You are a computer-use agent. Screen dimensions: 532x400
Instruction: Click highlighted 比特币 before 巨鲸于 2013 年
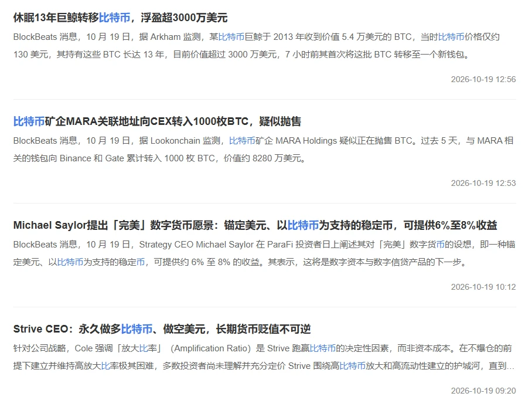coord(231,37)
